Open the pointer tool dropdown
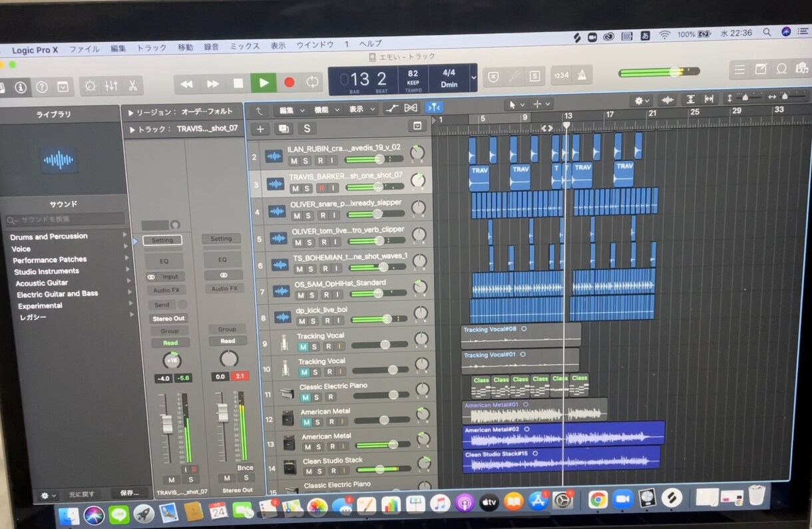The width and height of the screenshot is (812, 529). [x=515, y=104]
